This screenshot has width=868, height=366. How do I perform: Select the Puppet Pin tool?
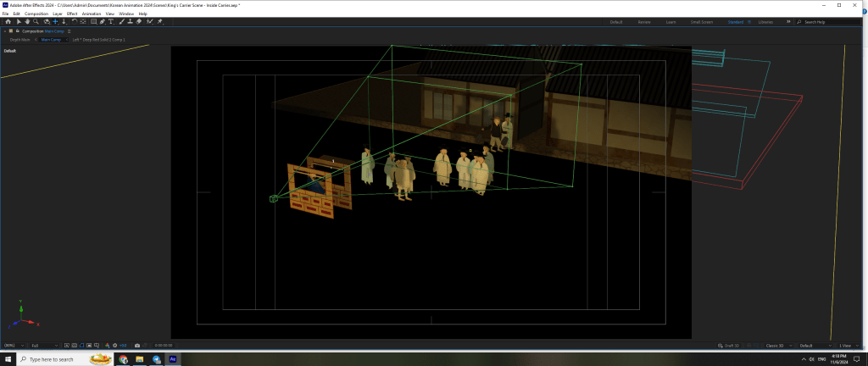pyautogui.click(x=159, y=22)
